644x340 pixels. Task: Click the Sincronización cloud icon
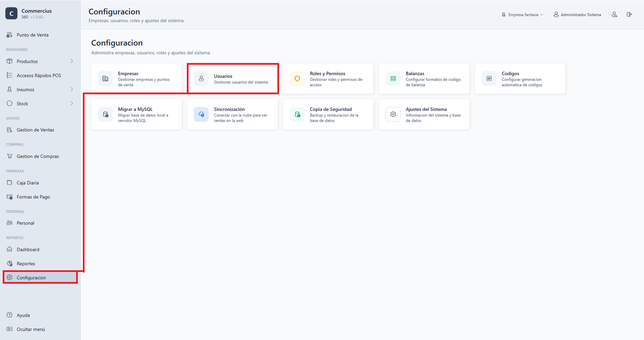pos(201,114)
